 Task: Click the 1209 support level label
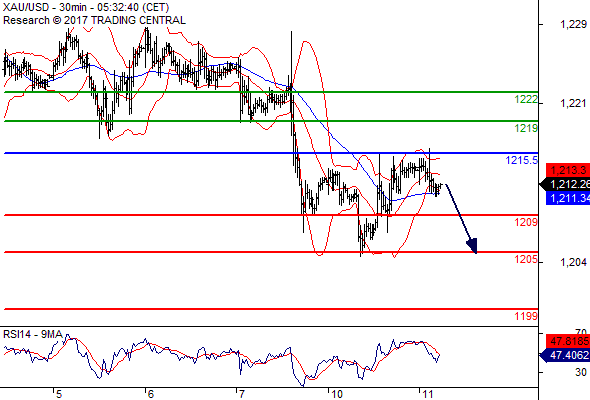[526, 222]
